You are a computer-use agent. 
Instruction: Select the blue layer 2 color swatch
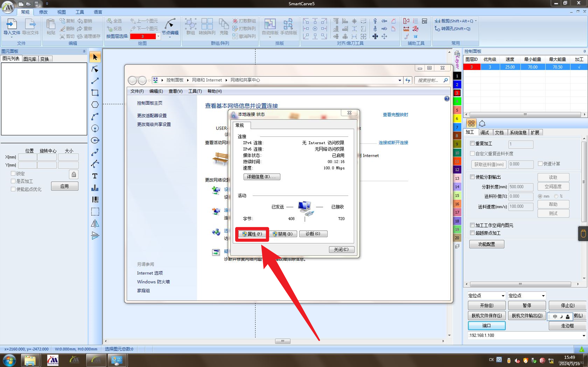457,85
